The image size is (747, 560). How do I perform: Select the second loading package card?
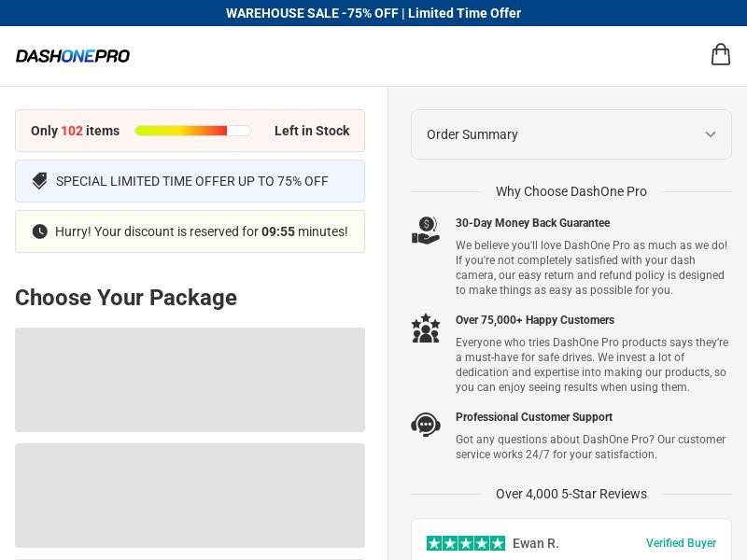point(190,496)
